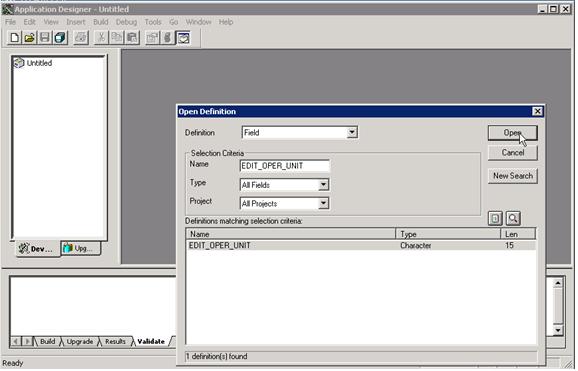Click the '1 definition(s) found' status text
The image size is (578, 371).
click(216, 357)
